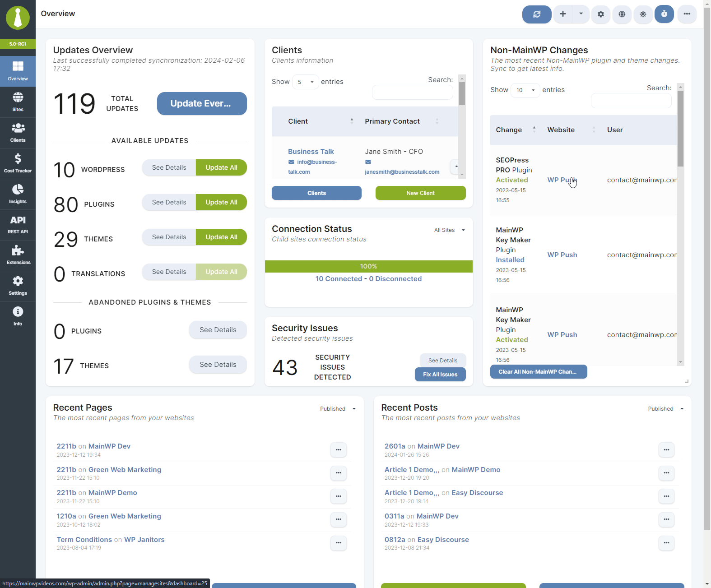Open Recent Pages Published status dropdown
The width and height of the screenshot is (711, 588).
pos(338,409)
